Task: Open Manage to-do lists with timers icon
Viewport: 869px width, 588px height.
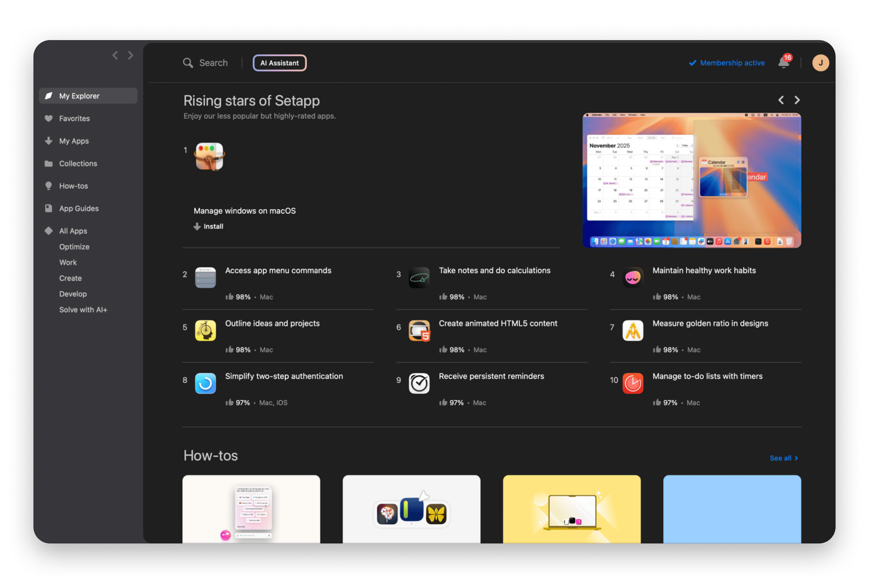Action: [633, 383]
